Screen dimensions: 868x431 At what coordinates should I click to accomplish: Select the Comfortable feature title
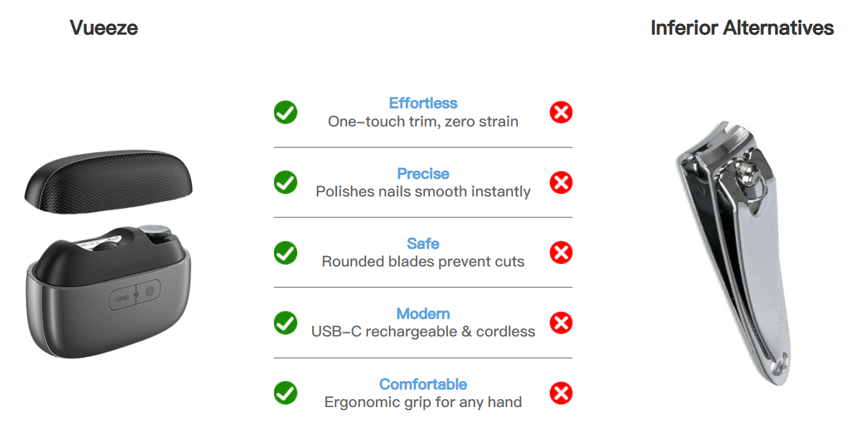pos(423,384)
